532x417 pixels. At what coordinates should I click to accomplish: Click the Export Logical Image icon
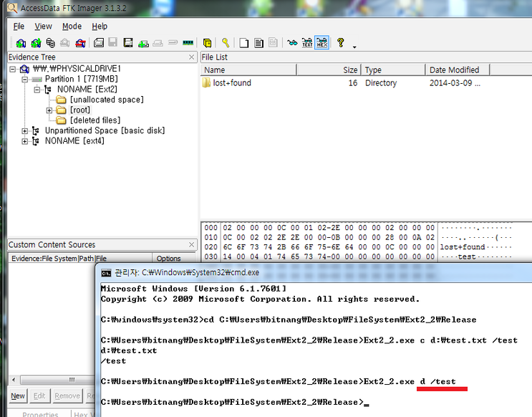128,43
